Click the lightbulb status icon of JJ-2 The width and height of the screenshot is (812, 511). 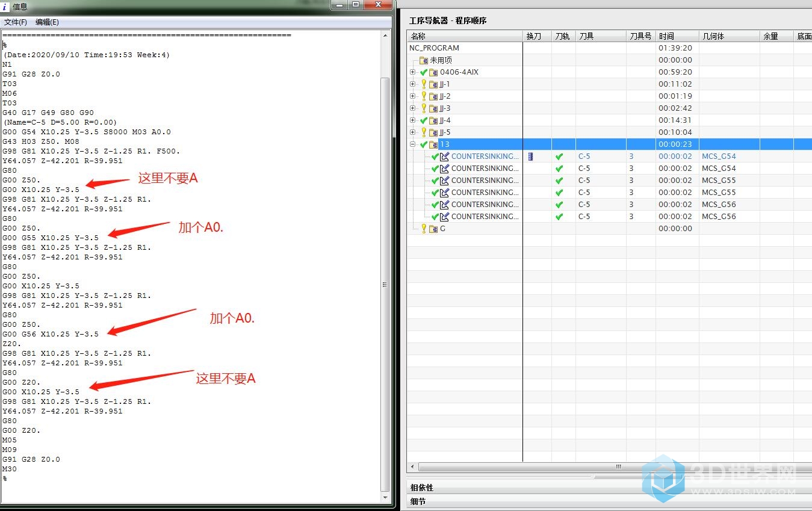(424, 96)
